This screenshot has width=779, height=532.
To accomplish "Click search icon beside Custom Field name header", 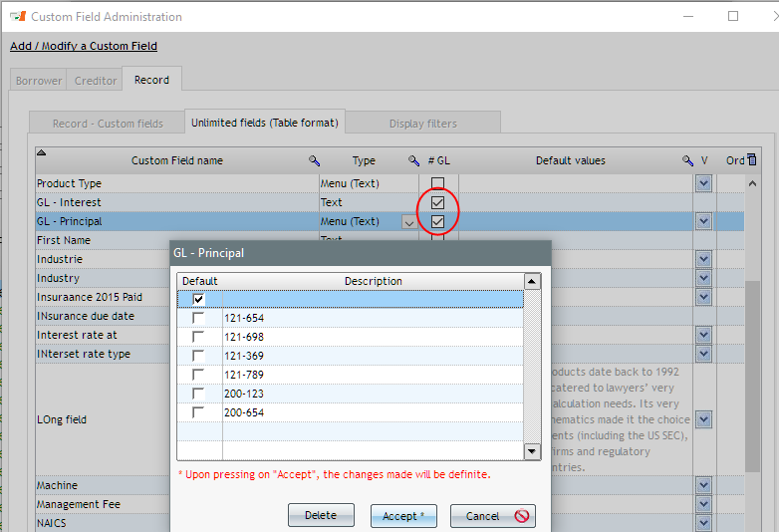I will [x=315, y=160].
